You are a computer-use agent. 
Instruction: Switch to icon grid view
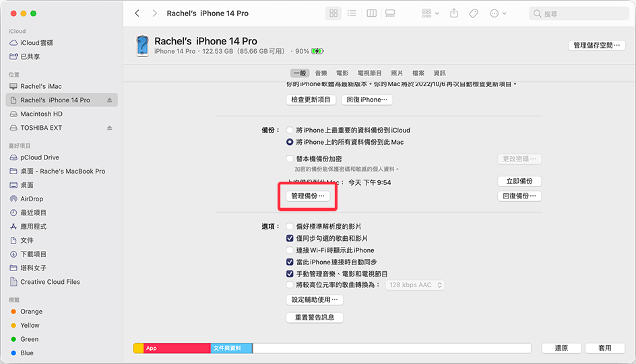click(333, 13)
